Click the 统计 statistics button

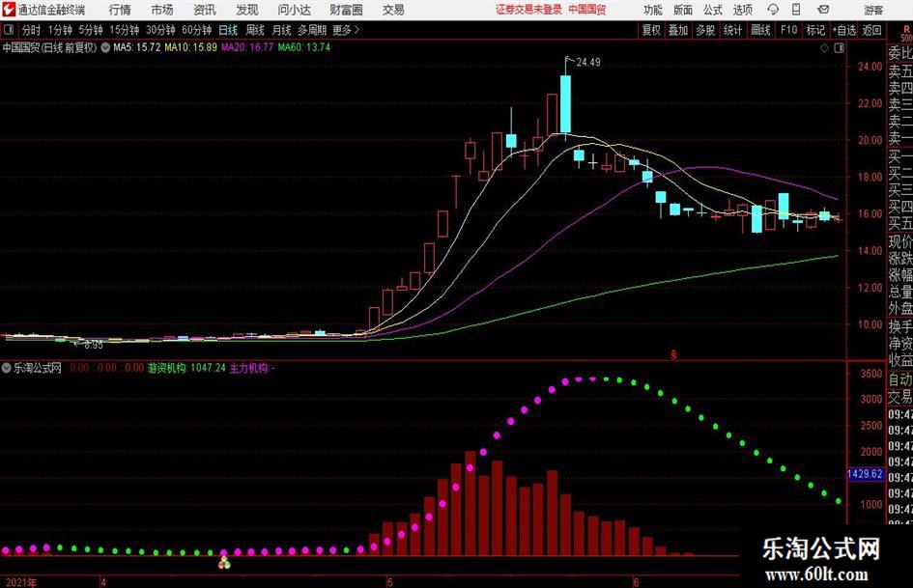coord(732,30)
